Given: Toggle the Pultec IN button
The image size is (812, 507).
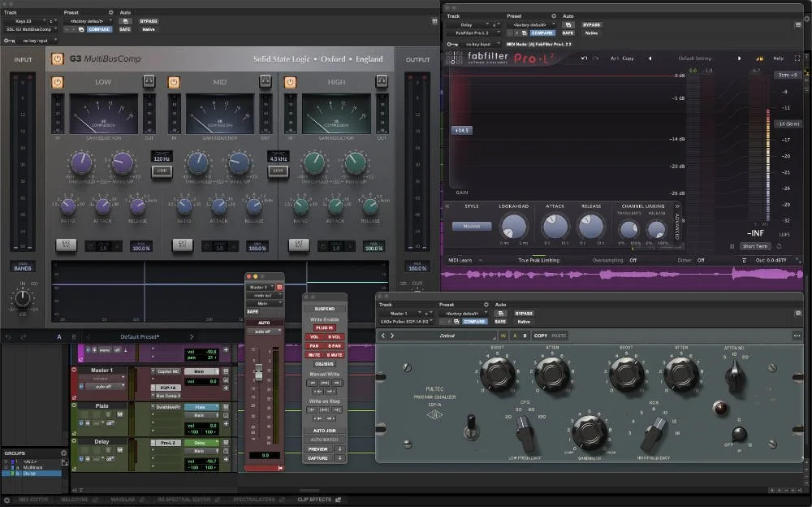Looking at the screenshot, I should click(x=503, y=336).
